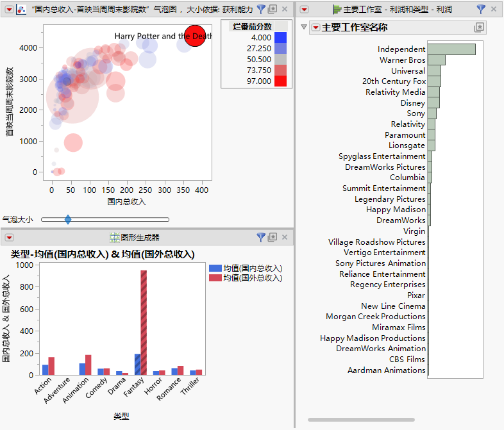
Task: Close the studio profit panel
Action: 494,9
